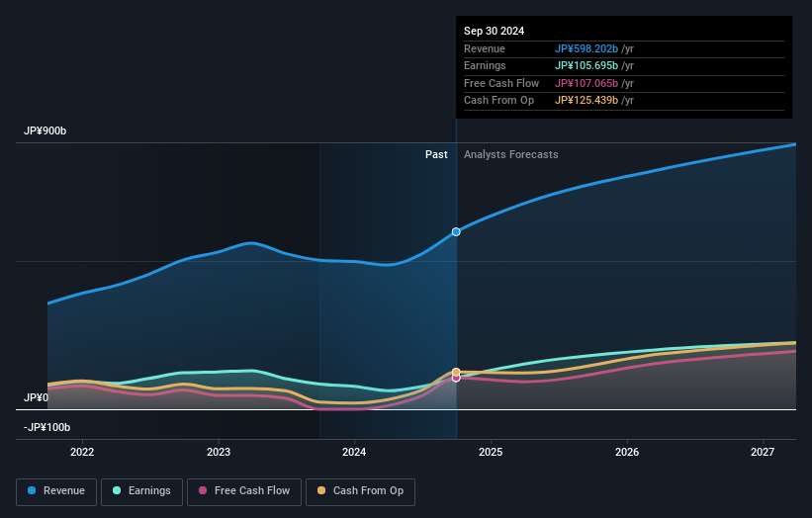Click the Sep 30 2024 tooltip date
This screenshot has height=518, width=812.
tap(494, 31)
